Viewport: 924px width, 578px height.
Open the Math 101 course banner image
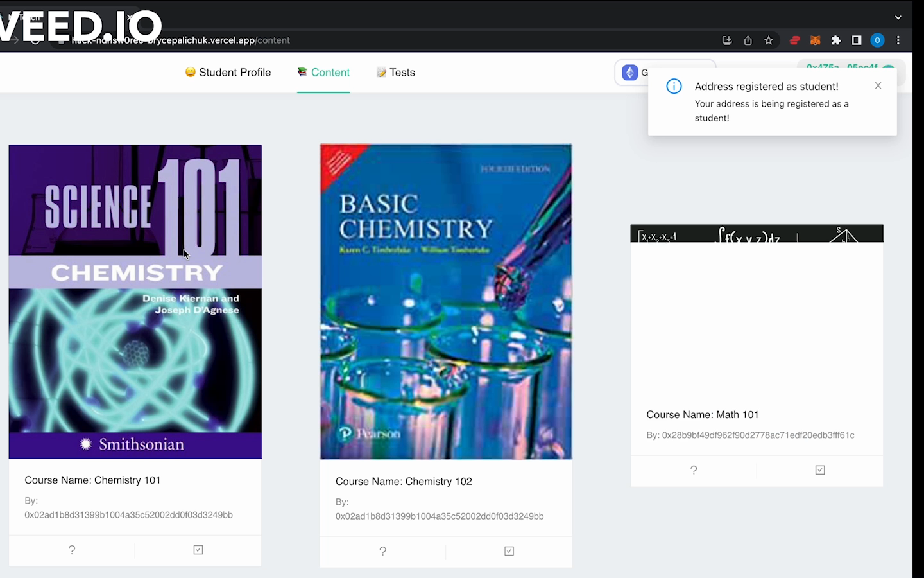pos(757,234)
